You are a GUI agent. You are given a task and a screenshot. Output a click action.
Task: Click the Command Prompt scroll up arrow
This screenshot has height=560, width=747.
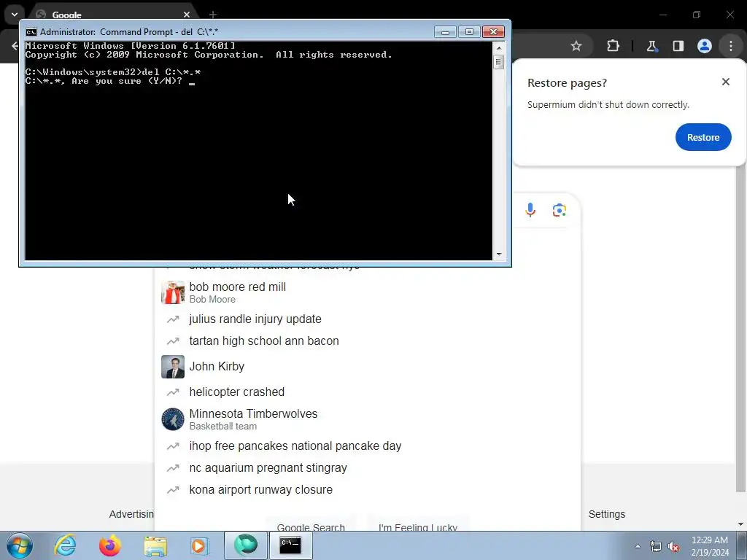coord(499,47)
